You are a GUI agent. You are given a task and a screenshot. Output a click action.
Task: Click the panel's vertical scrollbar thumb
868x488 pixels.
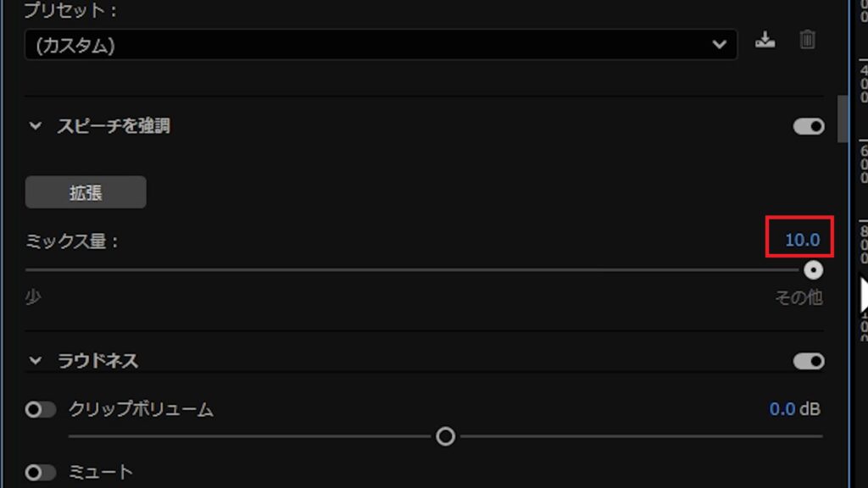tap(843, 119)
